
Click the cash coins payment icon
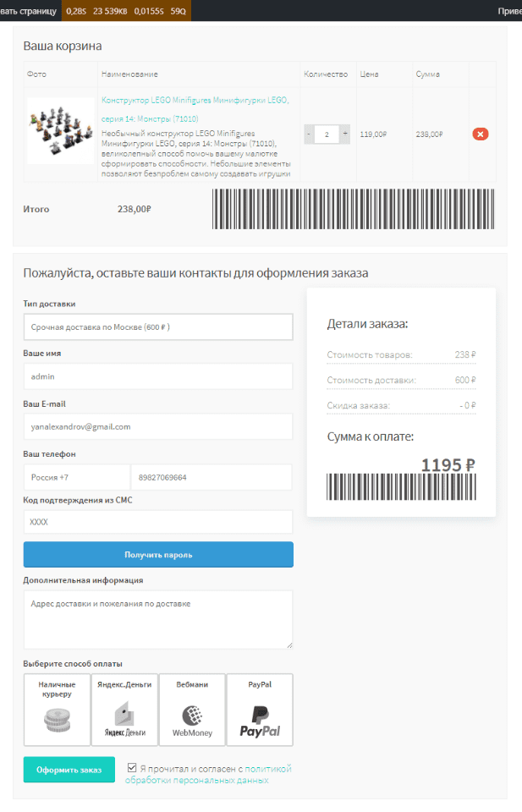pos(57,720)
